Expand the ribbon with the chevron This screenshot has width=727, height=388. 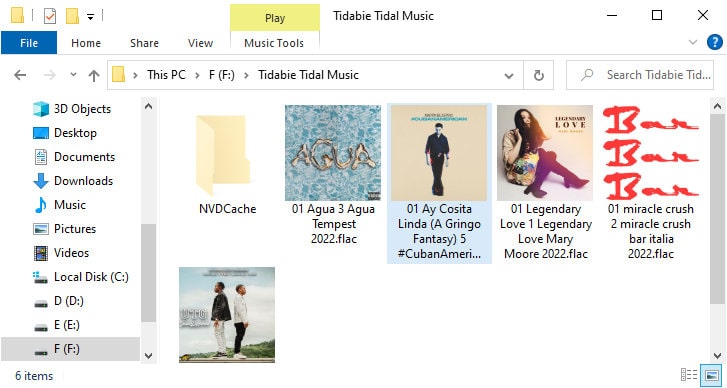pos(693,43)
